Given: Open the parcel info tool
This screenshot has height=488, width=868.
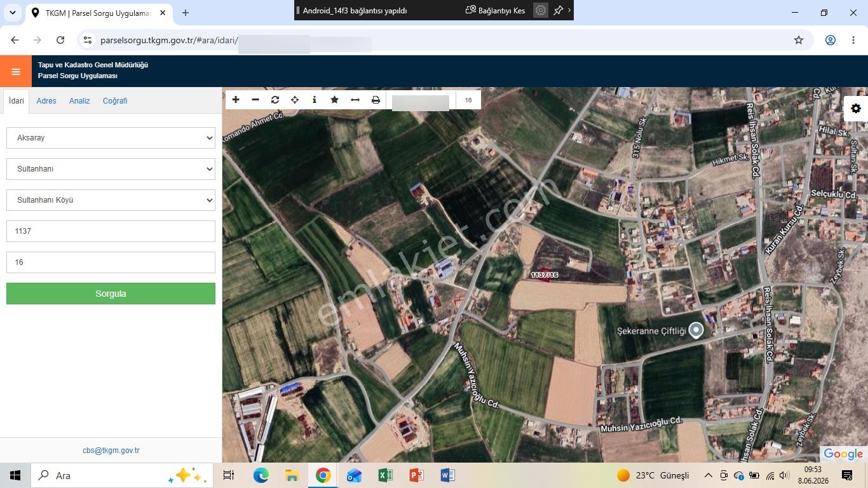Looking at the screenshot, I should click(x=315, y=100).
